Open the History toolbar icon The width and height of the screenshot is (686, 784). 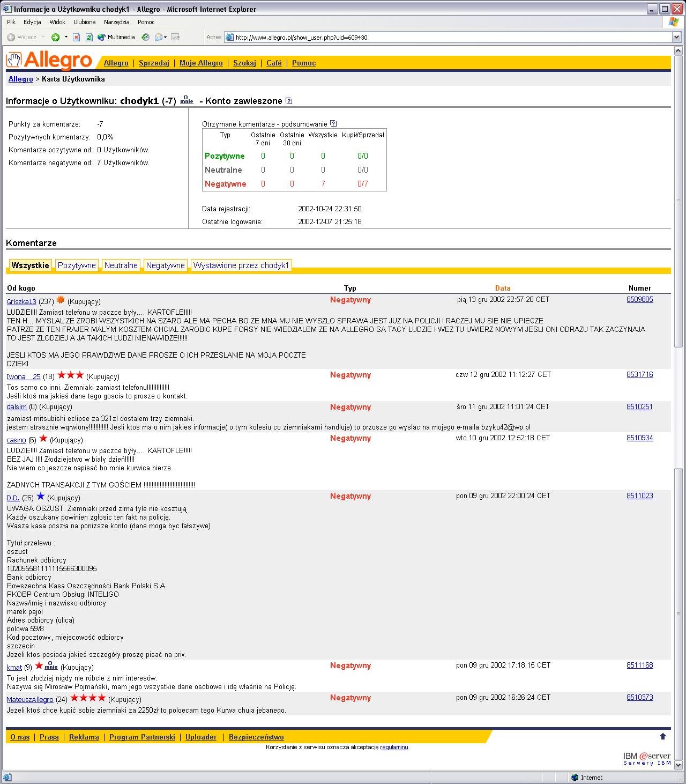point(145,38)
